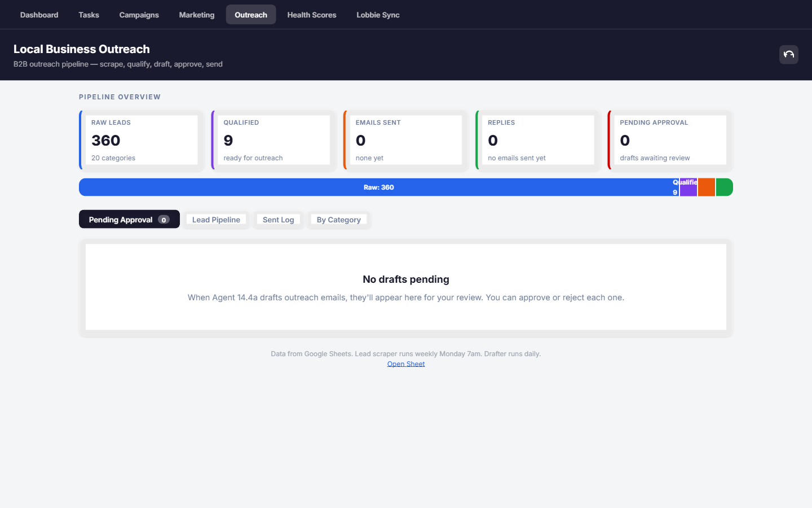The width and height of the screenshot is (812, 508).
Task: View the Sent Log
Action: [x=278, y=219]
